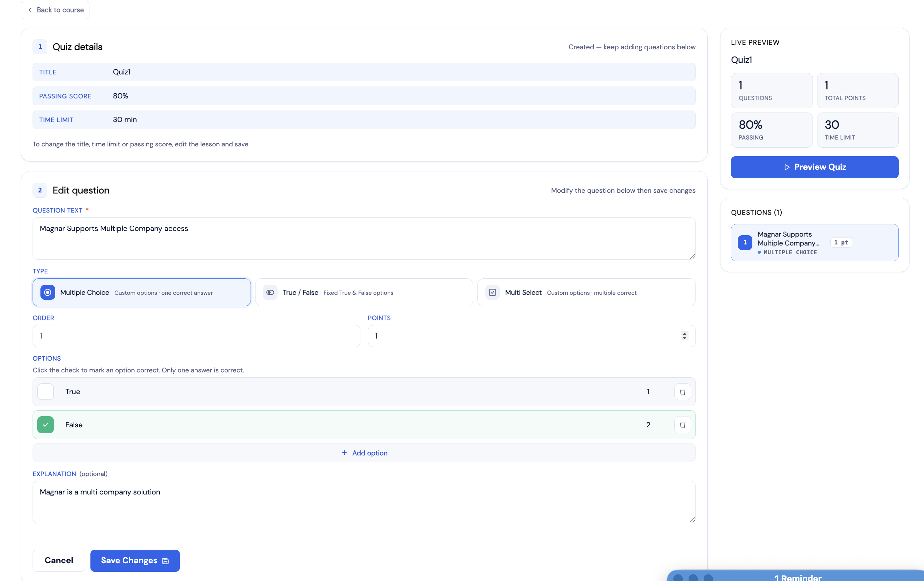
Task: Click the TIME LIMIT 30 min row
Action: pos(364,120)
